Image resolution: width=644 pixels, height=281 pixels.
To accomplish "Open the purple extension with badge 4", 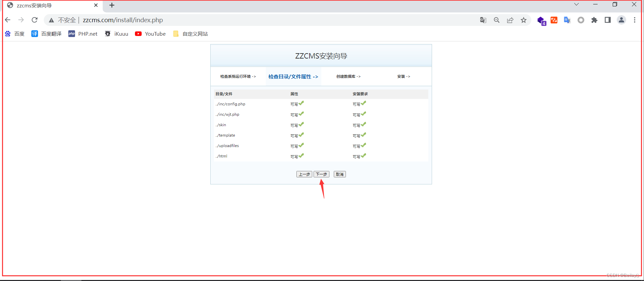I will [x=541, y=21].
